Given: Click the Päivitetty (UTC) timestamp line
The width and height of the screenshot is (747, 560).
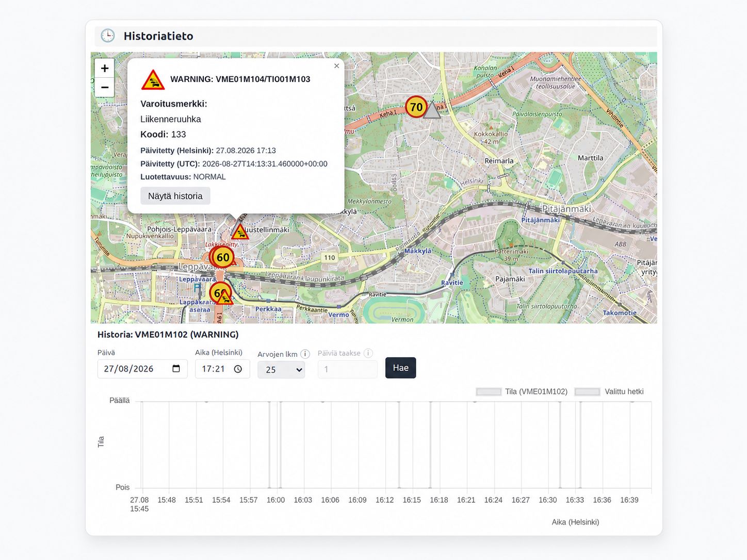Looking at the screenshot, I should coord(234,164).
